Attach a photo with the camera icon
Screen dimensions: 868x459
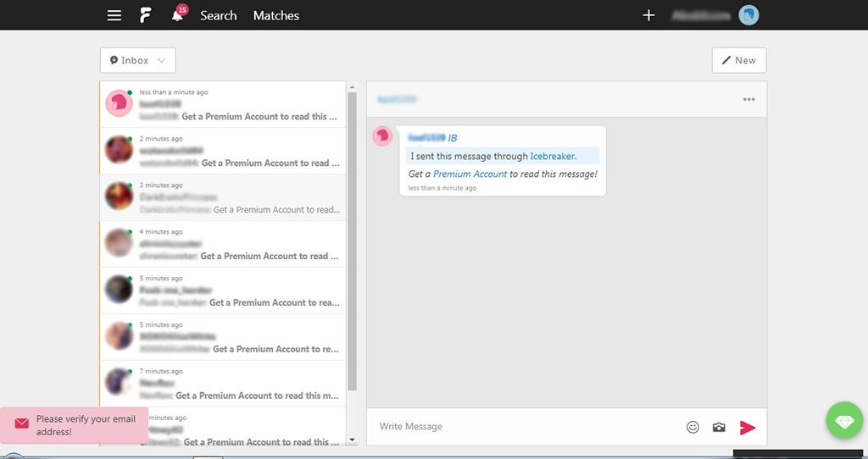click(x=719, y=427)
